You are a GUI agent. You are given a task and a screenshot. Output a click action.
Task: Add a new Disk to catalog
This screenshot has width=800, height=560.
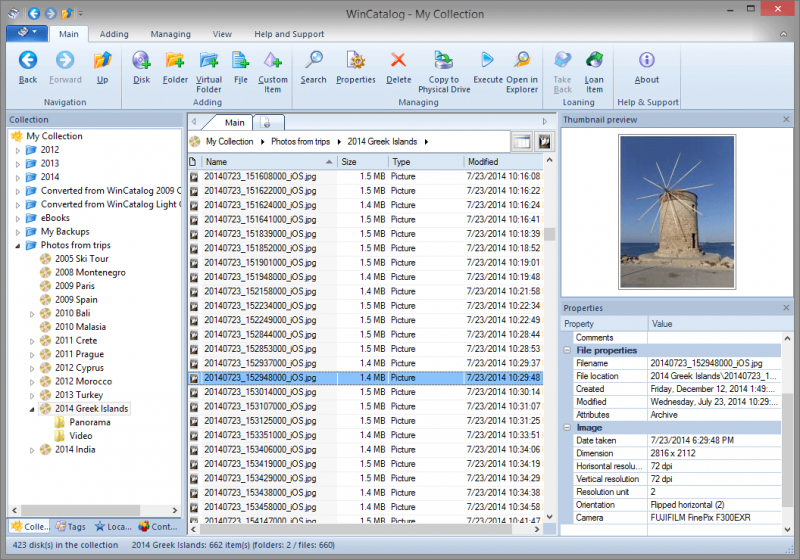click(x=141, y=67)
